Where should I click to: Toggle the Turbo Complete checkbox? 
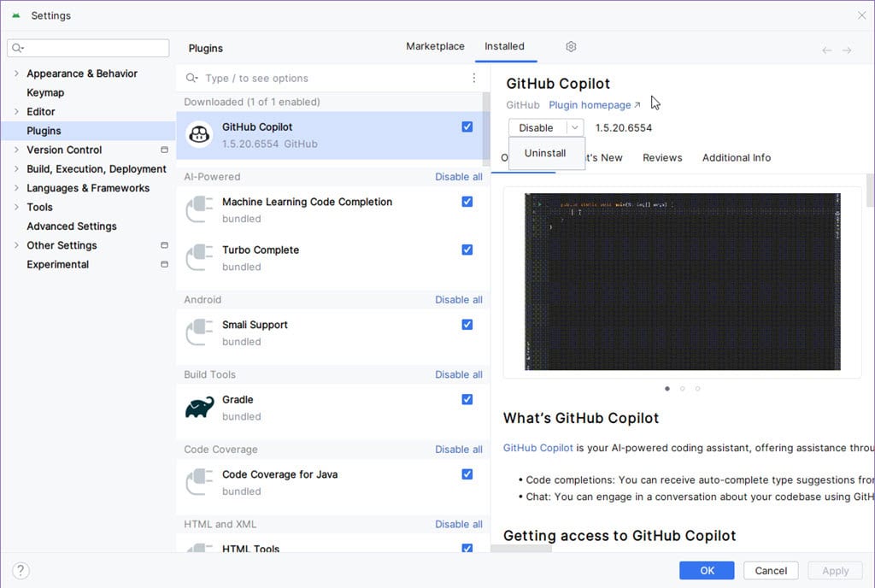pyautogui.click(x=467, y=250)
